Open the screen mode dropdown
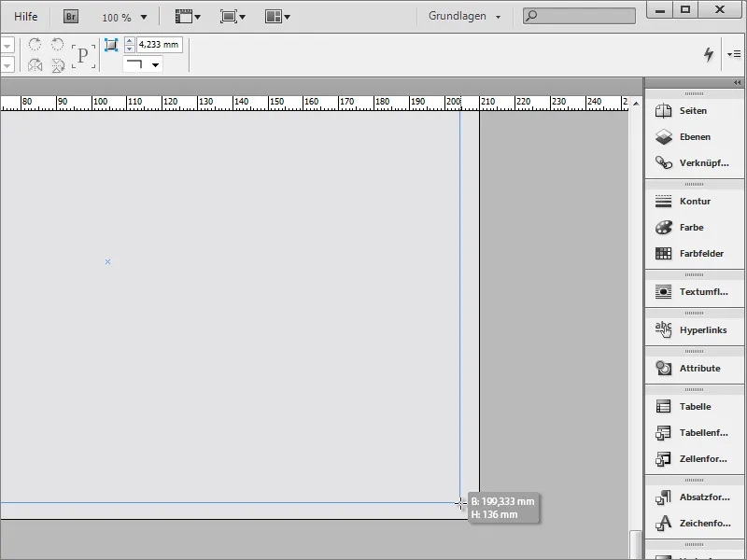Screen dimensions: 747x560 click(x=233, y=17)
